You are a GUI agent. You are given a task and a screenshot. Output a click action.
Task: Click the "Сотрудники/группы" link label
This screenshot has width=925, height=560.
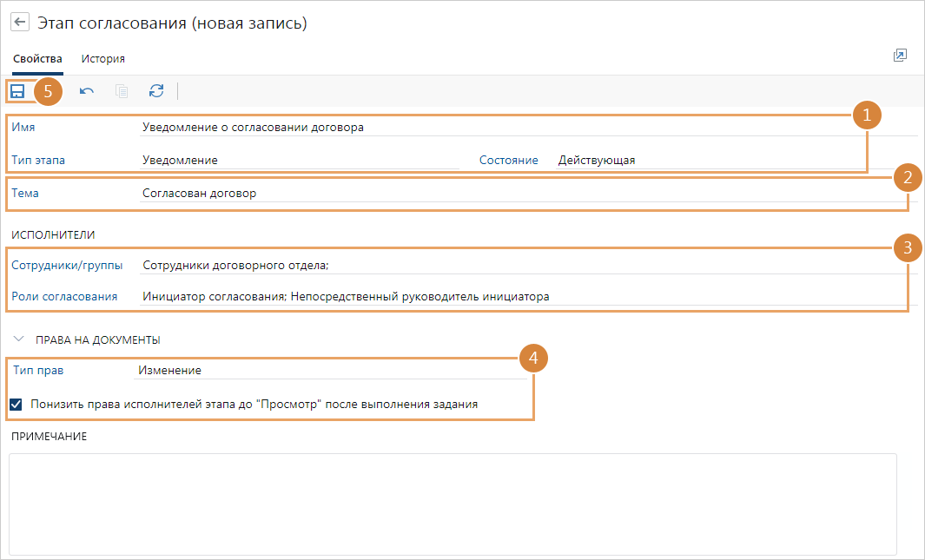point(67,265)
